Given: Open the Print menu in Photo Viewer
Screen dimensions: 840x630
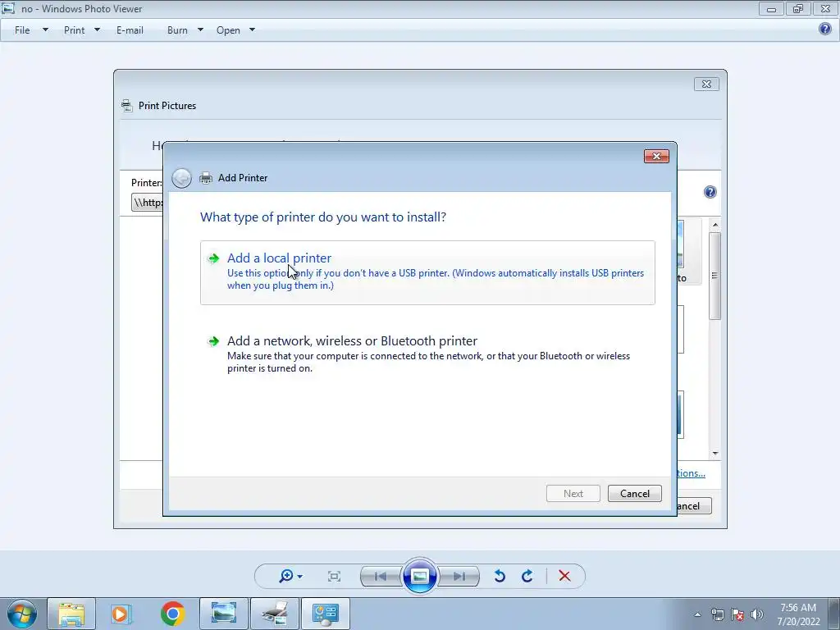Looking at the screenshot, I should point(74,30).
